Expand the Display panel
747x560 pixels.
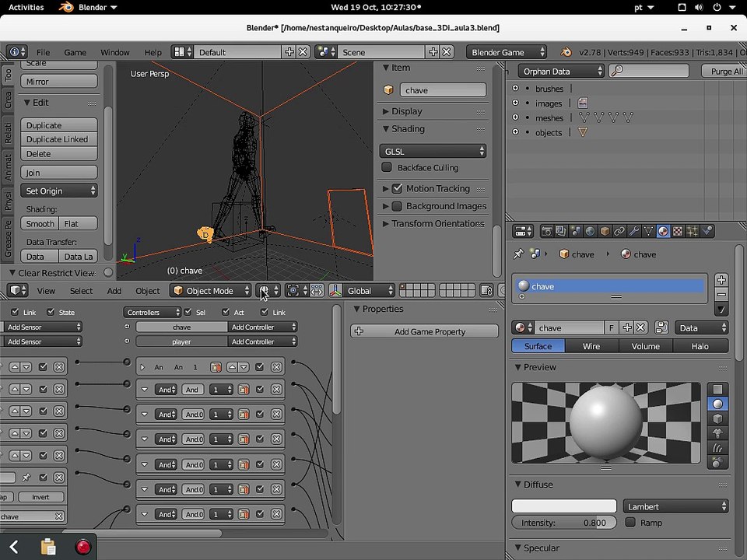[406, 111]
